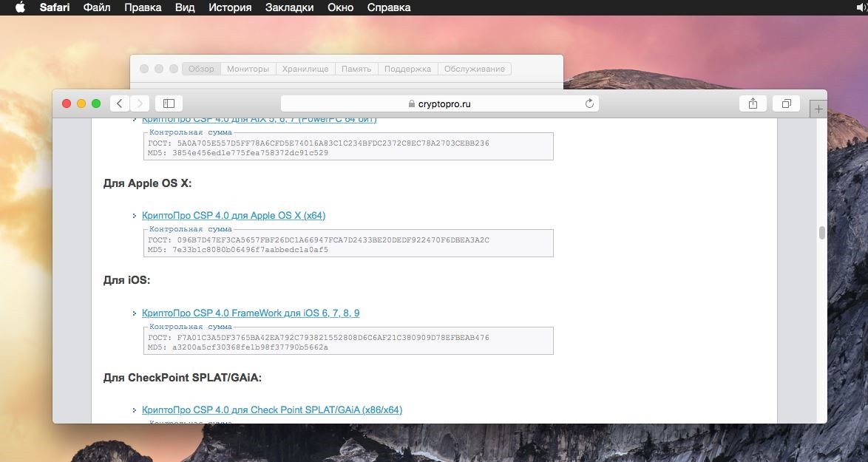The image size is (868, 462).
Task: Open КриптоПро CSP 4.0 FrameWork для iOS link
Action: (x=251, y=313)
